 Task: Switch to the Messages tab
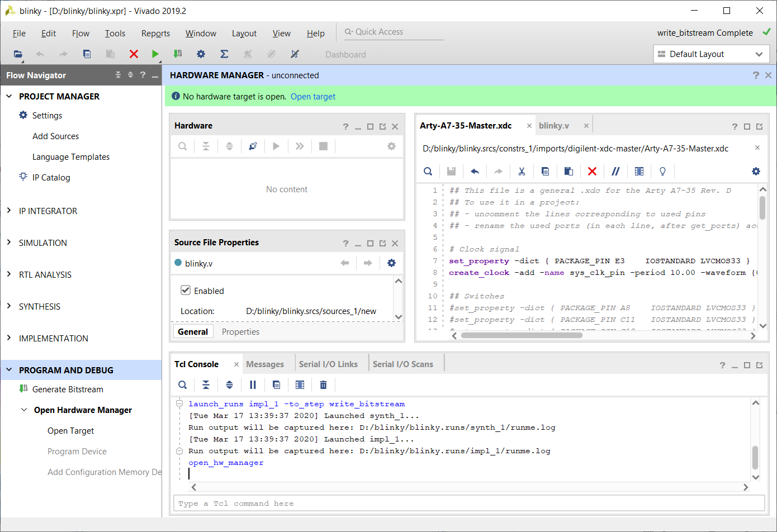[265, 364]
